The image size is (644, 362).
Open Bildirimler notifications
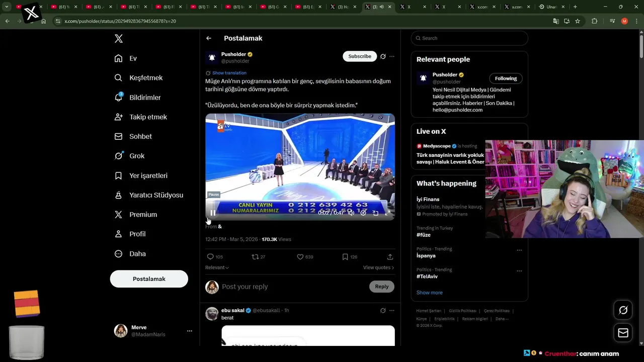pyautogui.click(x=137, y=98)
